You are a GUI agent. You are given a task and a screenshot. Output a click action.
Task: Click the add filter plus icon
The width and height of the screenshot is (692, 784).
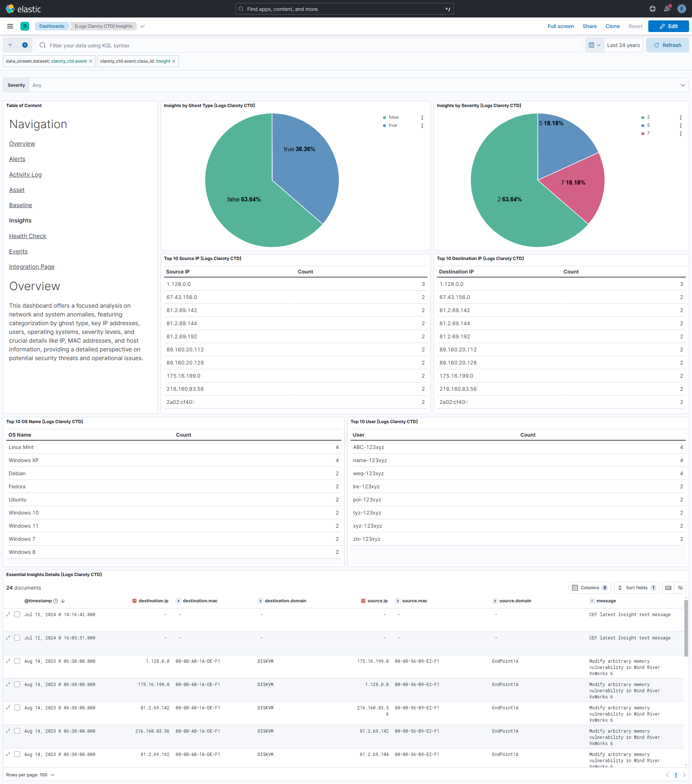tap(25, 45)
